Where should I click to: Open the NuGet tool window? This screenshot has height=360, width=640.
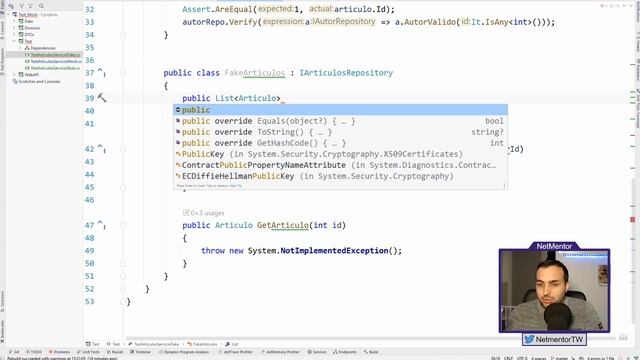click(115, 351)
